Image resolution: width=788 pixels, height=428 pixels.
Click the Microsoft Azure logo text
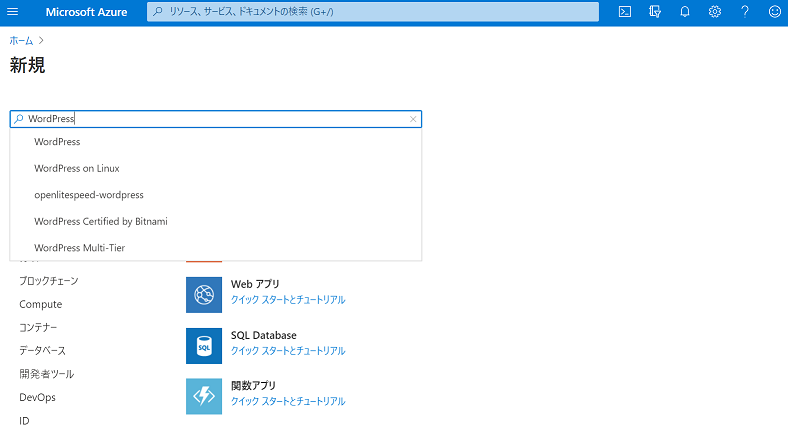86,12
